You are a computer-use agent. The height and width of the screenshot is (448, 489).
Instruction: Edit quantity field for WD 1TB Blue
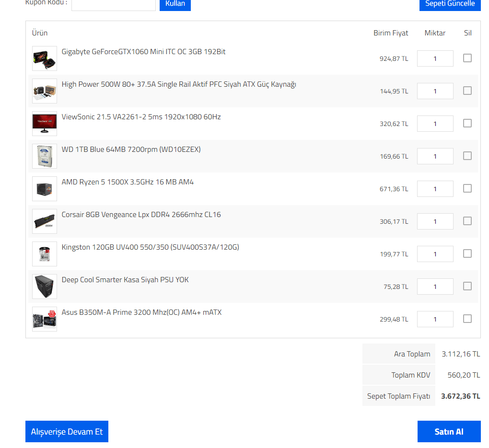pos(435,156)
